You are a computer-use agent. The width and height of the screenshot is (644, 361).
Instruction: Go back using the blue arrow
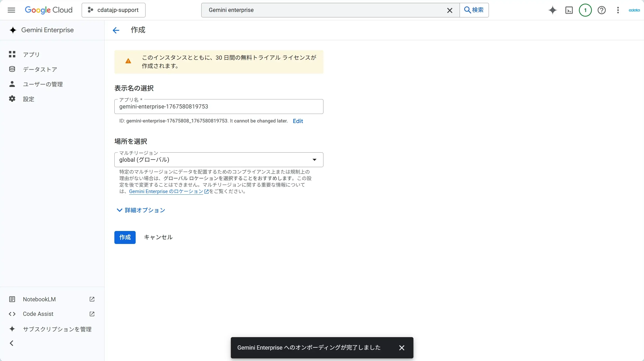pos(116,30)
